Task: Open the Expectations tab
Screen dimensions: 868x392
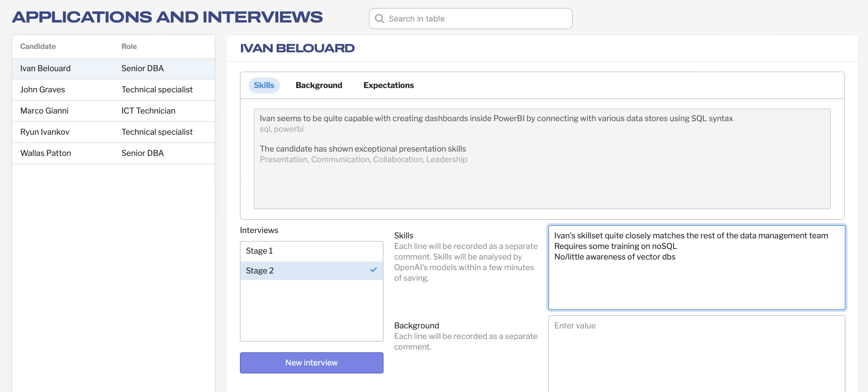Action: pos(388,85)
